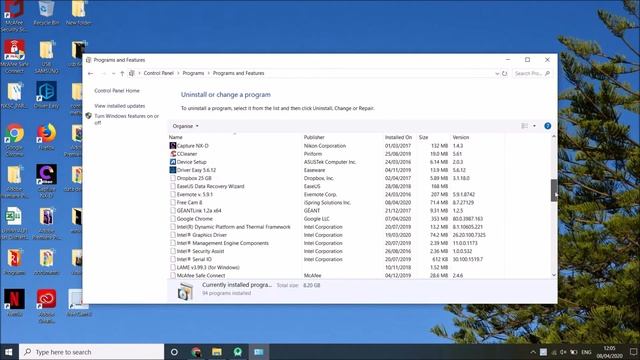Open Cortana circle in taskbar
The height and width of the screenshot is (360, 640).
tap(174, 352)
